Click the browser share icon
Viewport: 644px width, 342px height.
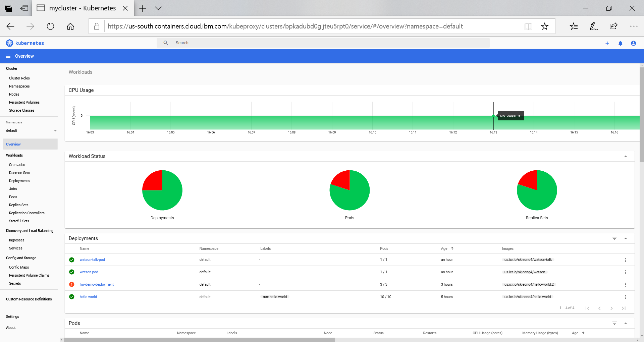(x=613, y=26)
